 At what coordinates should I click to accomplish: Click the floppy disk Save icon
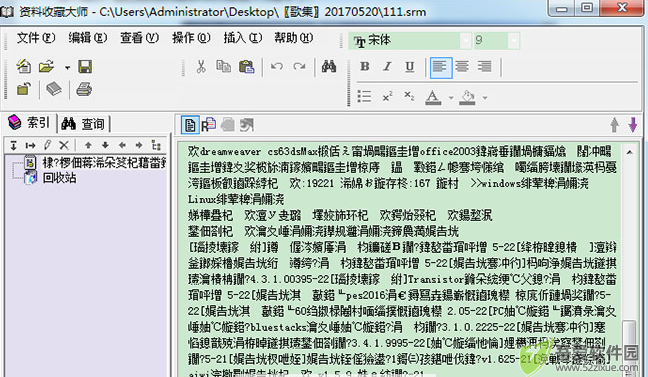pos(85,67)
